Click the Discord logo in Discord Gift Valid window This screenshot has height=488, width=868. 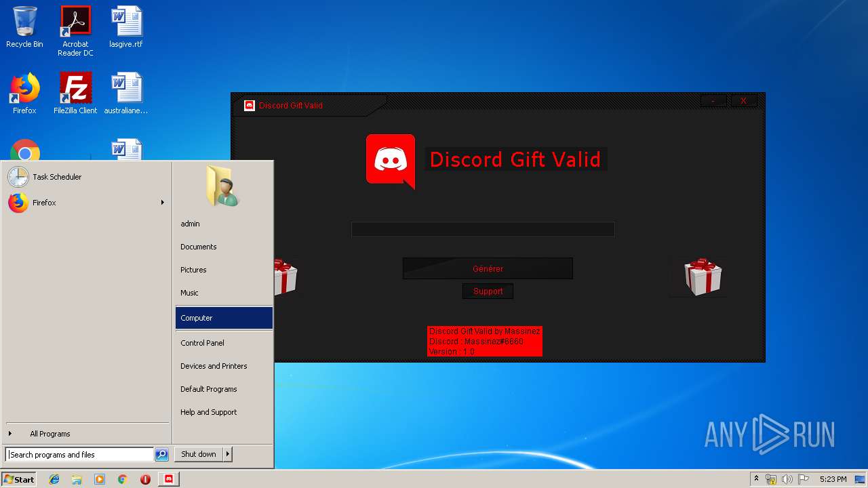click(391, 161)
